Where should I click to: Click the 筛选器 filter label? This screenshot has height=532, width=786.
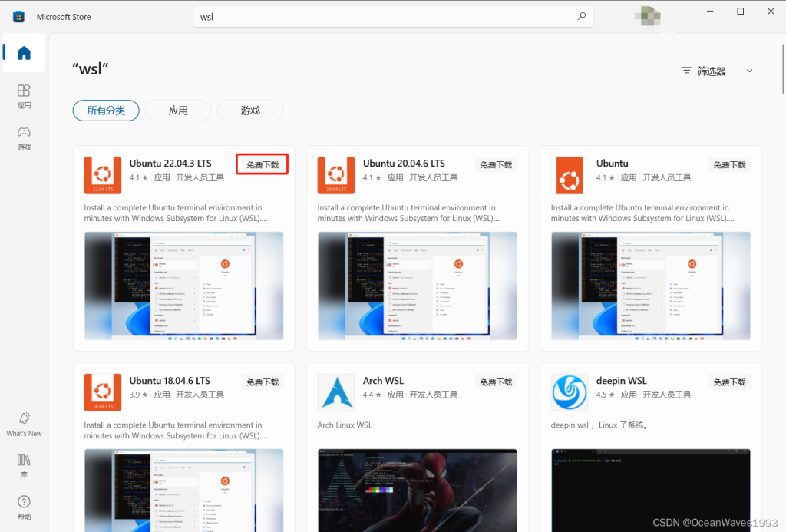tap(712, 71)
